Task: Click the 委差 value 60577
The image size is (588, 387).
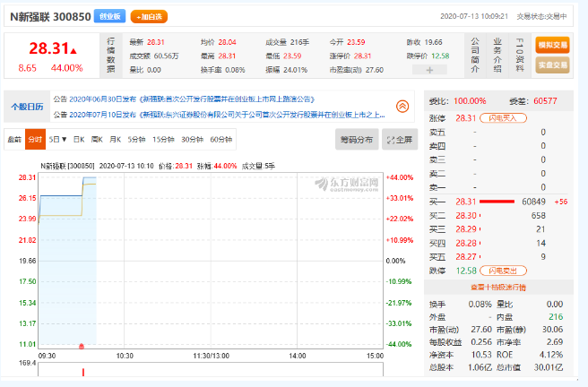Action: coord(545,100)
